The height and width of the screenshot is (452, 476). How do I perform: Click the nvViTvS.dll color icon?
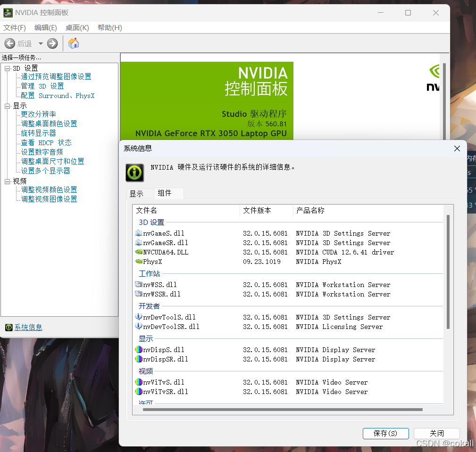coord(138,382)
